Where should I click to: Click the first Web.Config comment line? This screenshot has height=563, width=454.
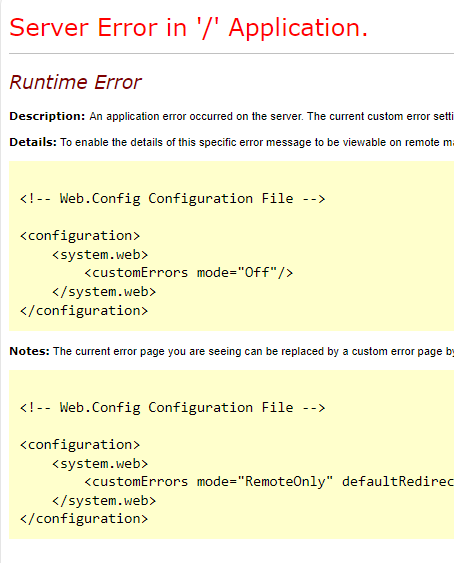tap(173, 199)
